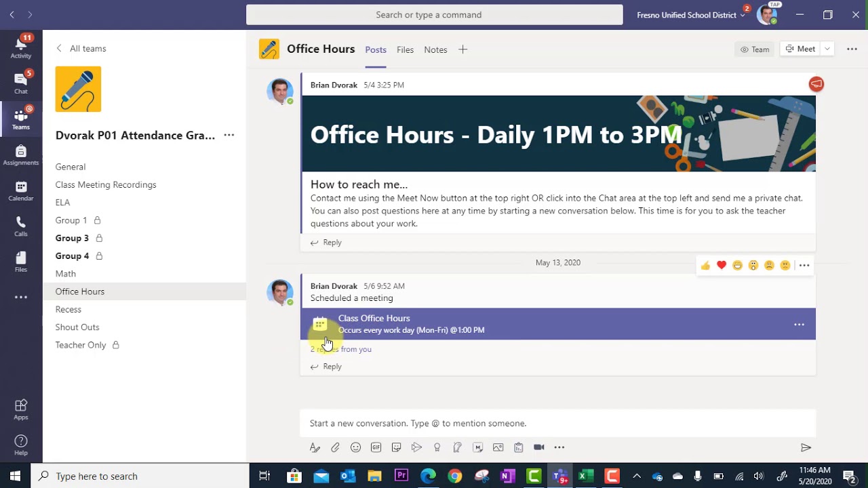Send the message with arrow icon
868x488 pixels.
click(x=806, y=447)
